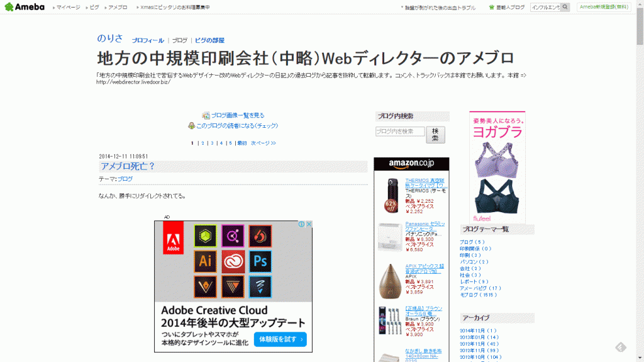Focus the ブログ内を検索 input field
This screenshot has width=644, height=362.
click(400, 132)
